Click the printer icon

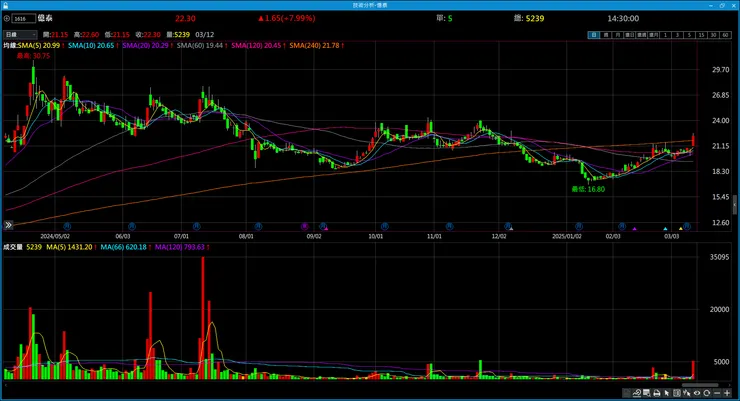[656, 393]
